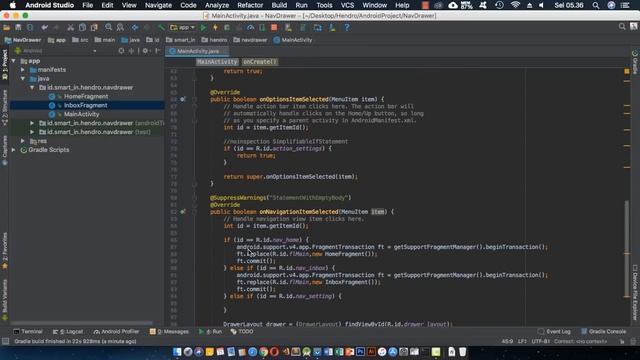Click the Copy toolbar icon

[x=82, y=27]
